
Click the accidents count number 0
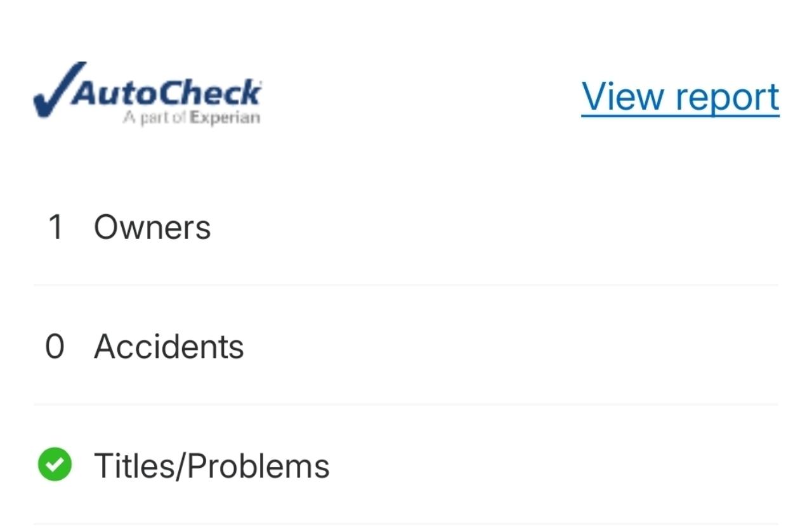pyautogui.click(x=55, y=347)
